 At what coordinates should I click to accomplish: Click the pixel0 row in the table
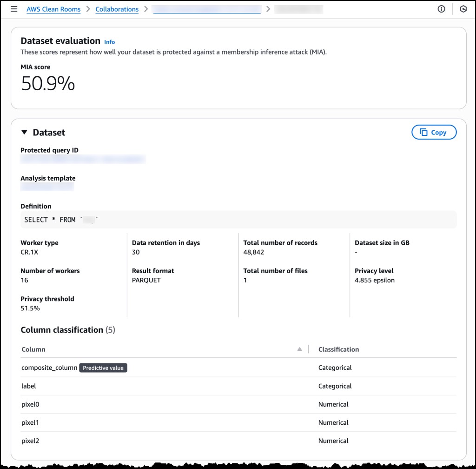pyautogui.click(x=30, y=404)
